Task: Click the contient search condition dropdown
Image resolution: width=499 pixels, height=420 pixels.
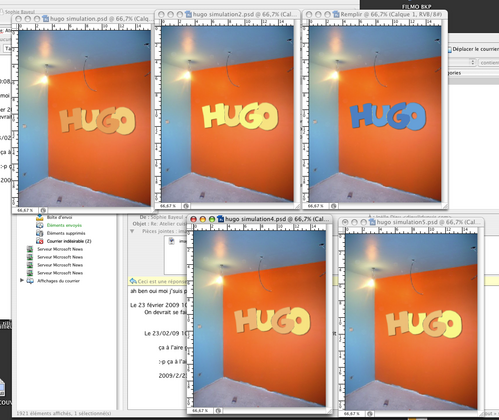Action: 489,63
